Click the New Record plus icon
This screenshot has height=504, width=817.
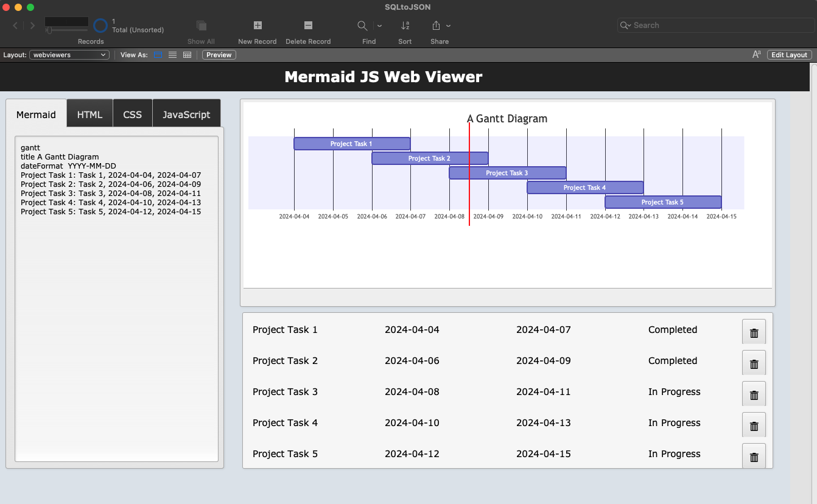pyautogui.click(x=258, y=26)
